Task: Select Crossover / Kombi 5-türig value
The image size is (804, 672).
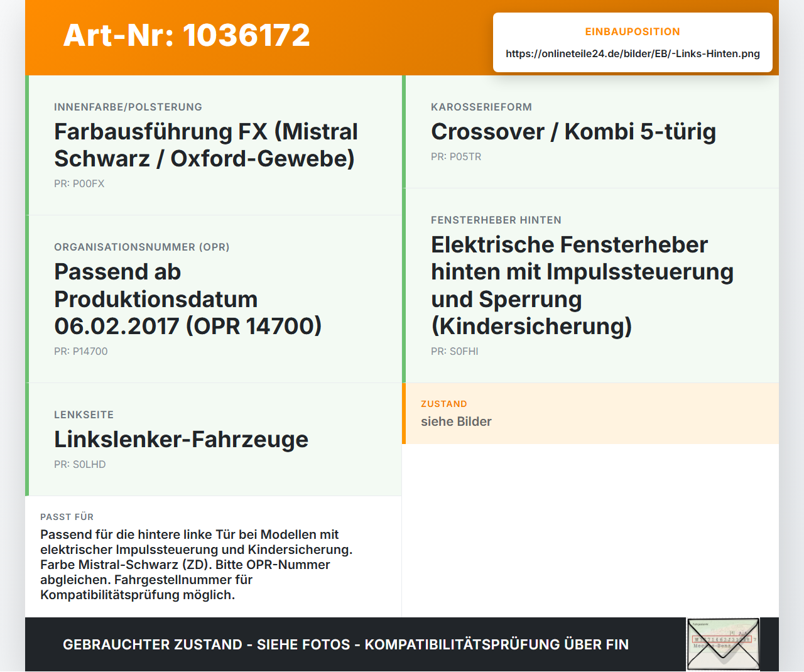Action: [573, 132]
